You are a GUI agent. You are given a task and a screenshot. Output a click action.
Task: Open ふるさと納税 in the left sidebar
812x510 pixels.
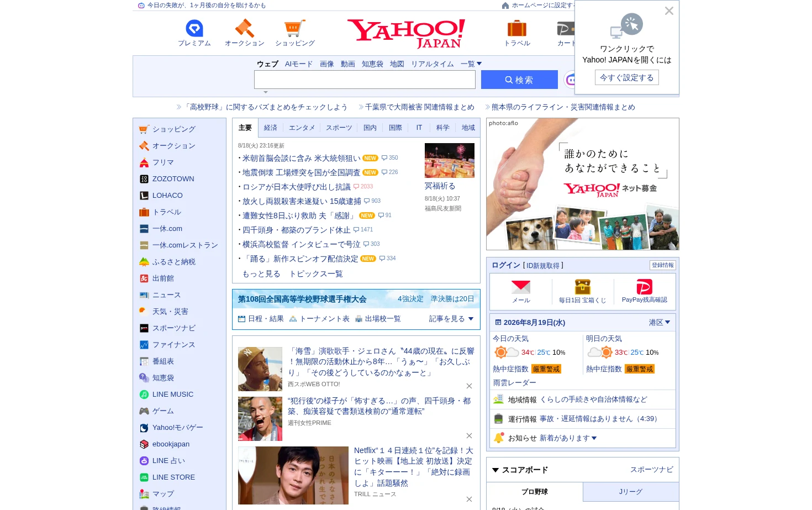[167, 262]
